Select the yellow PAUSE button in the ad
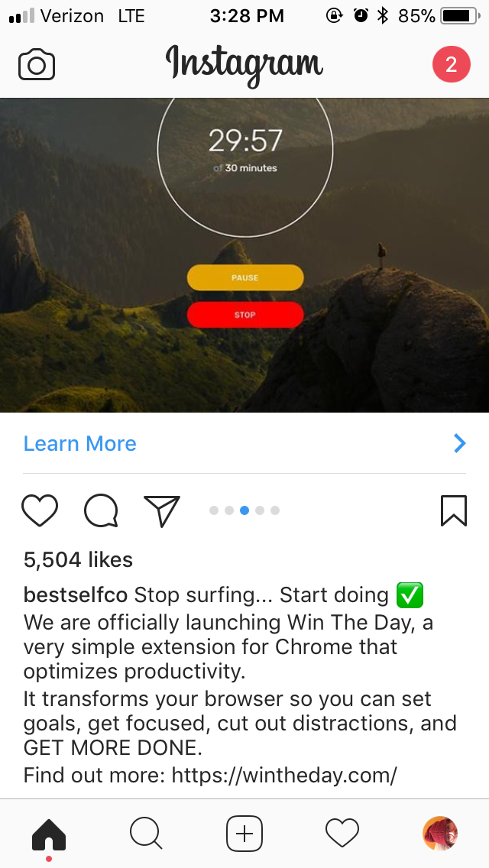Viewport: 489px width, 868px height. (x=245, y=277)
